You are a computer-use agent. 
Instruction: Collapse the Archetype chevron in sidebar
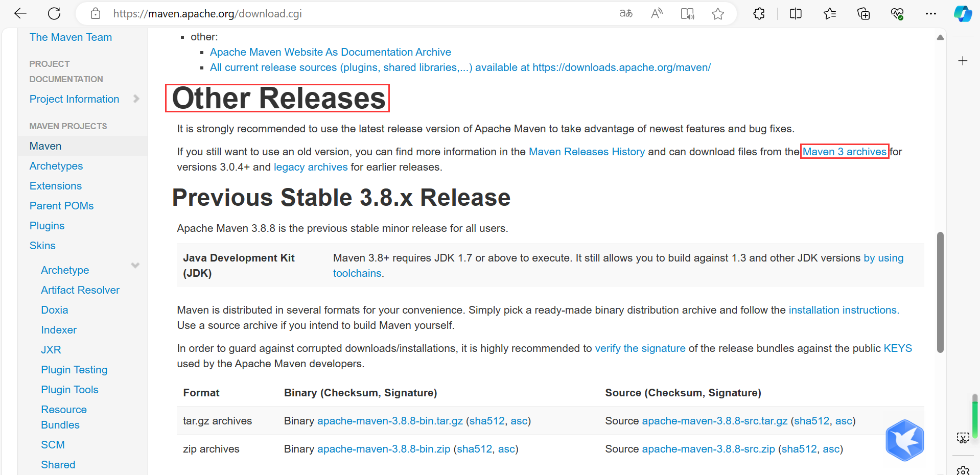pos(135,265)
